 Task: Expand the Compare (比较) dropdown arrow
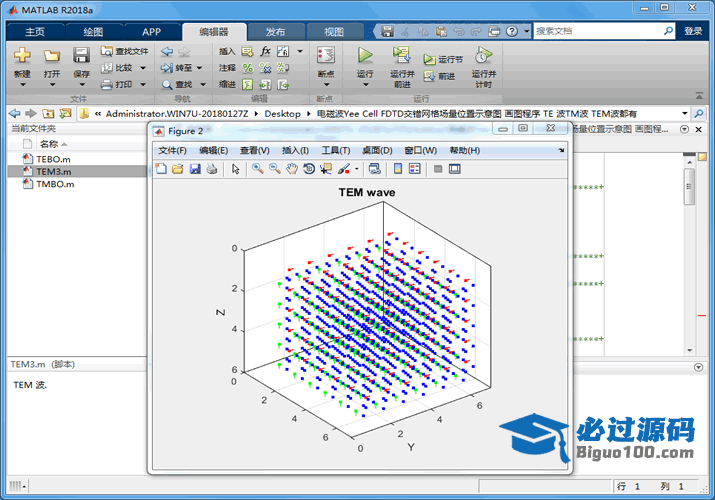click(143, 68)
